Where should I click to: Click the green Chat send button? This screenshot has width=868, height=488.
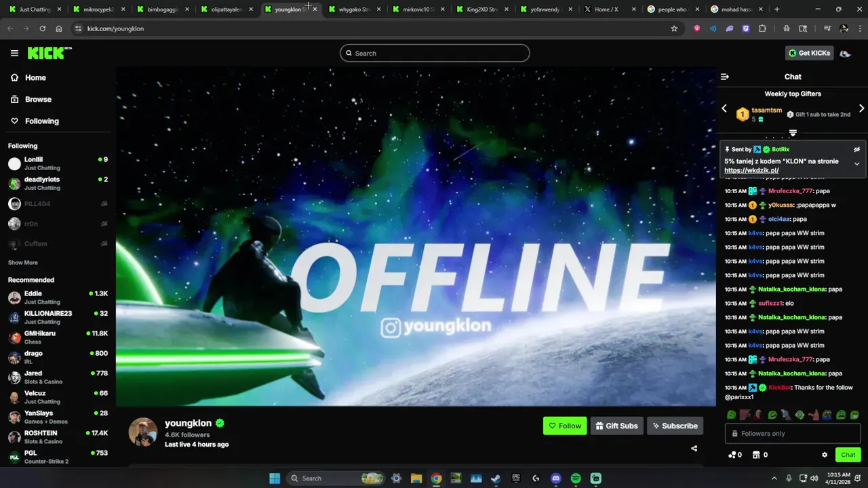point(848,455)
